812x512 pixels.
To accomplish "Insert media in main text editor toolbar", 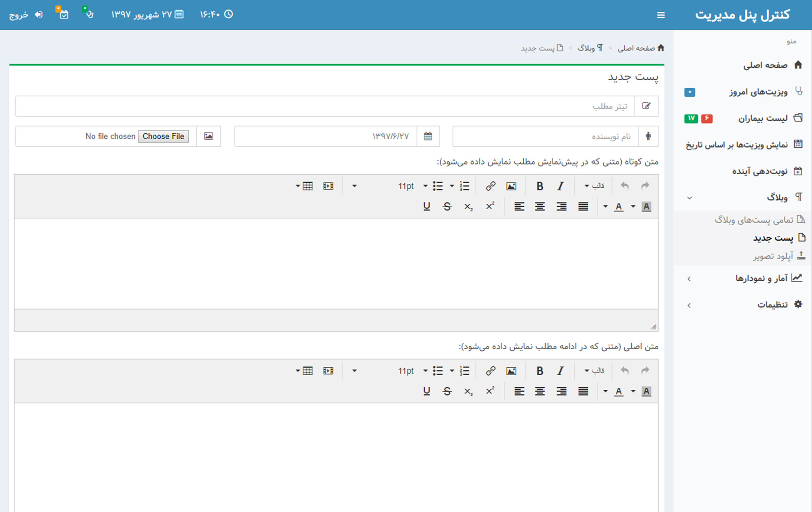I will coord(328,371).
